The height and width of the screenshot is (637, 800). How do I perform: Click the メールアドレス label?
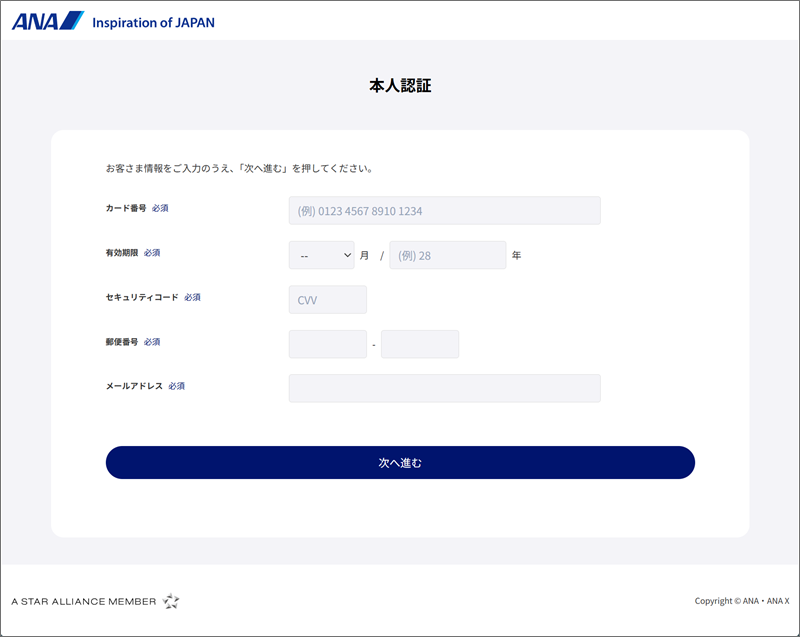click(134, 386)
